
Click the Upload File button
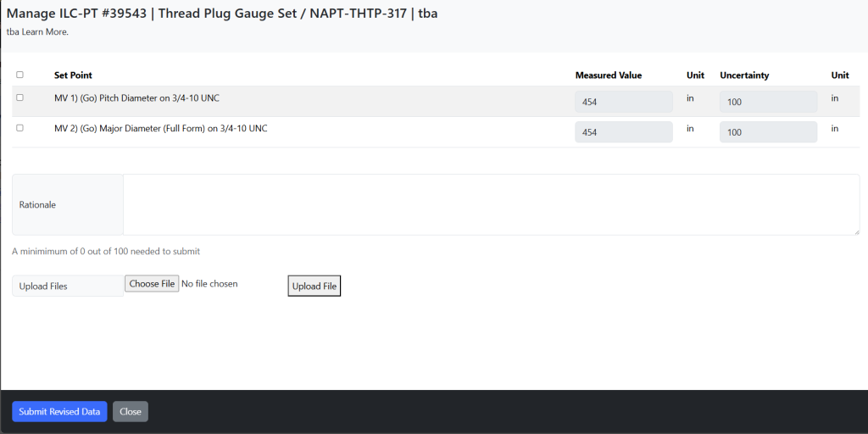(x=314, y=287)
